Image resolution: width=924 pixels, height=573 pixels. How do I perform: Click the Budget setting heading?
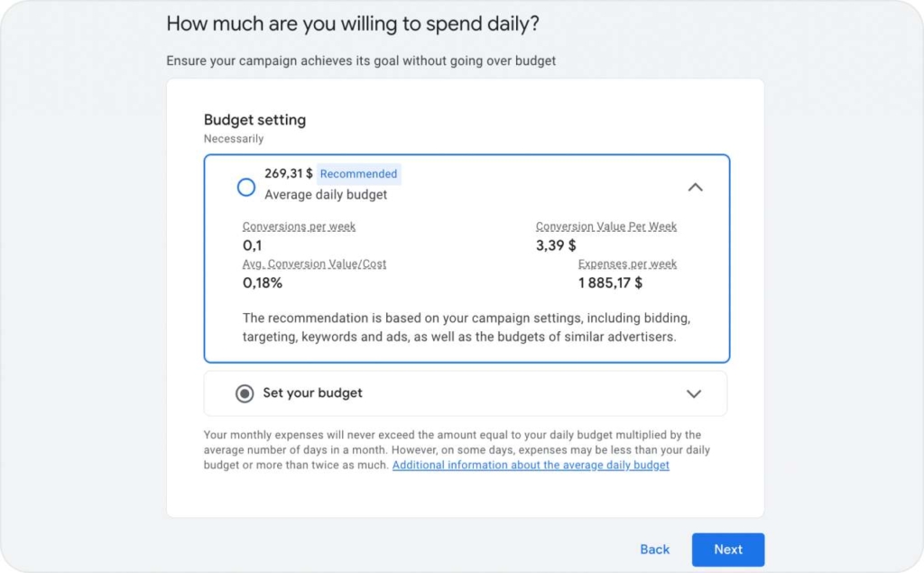click(254, 119)
